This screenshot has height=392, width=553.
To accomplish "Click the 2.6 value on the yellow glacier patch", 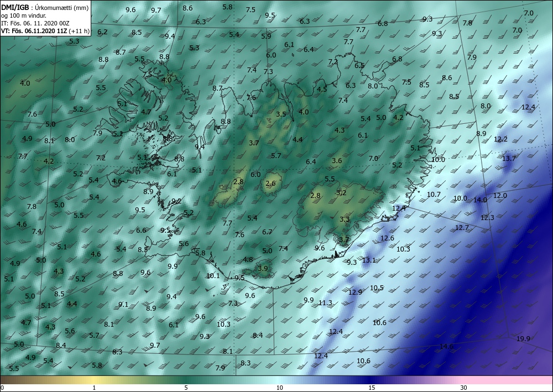I will click(270, 184).
